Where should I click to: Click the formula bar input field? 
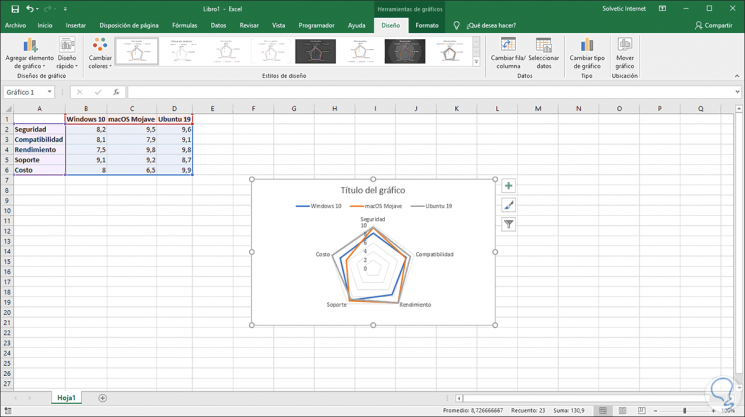430,92
